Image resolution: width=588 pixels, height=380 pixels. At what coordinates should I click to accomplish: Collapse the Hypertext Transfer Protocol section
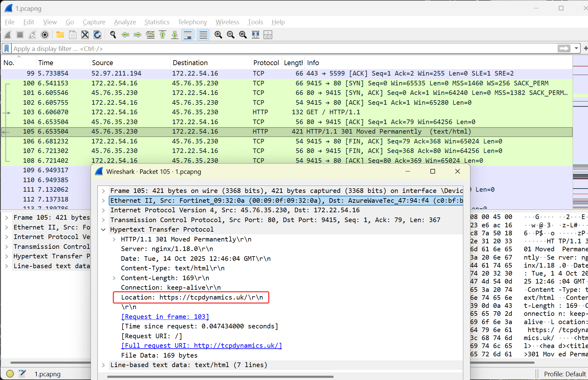coord(104,229)
